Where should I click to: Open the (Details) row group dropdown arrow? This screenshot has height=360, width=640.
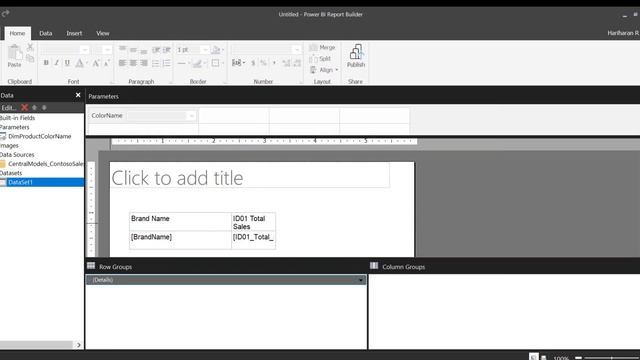[x=360, y=280]
